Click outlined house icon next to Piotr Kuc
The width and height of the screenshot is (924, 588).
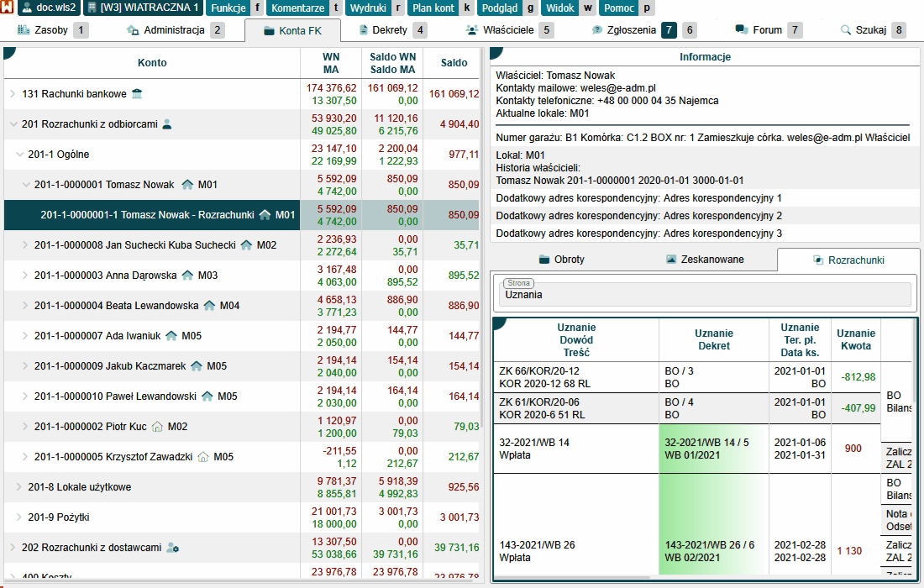tap(156, 427)
